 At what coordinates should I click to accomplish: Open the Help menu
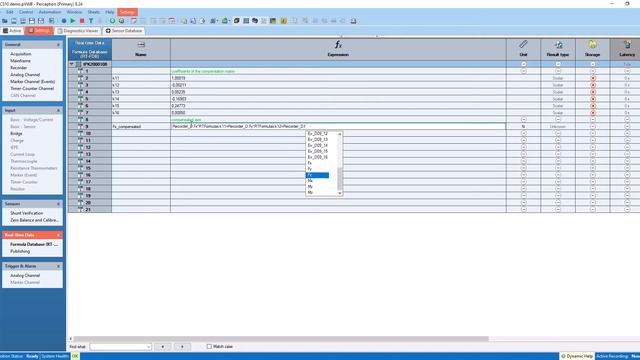click(x=110, y=12)
